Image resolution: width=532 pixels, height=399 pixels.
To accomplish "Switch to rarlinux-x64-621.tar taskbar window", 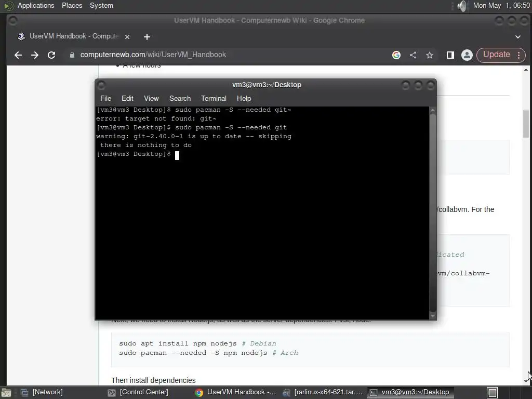I will (x=323, y=392).
